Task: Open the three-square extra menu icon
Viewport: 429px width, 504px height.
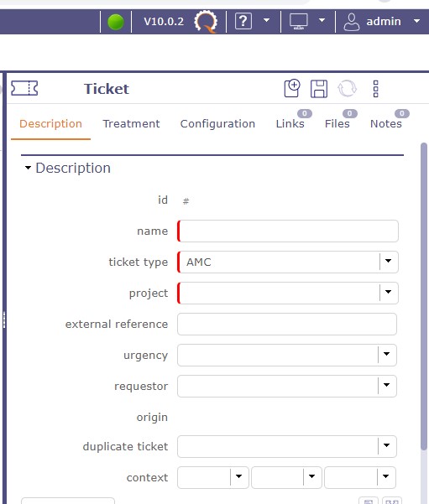Action: coord(375,89)
